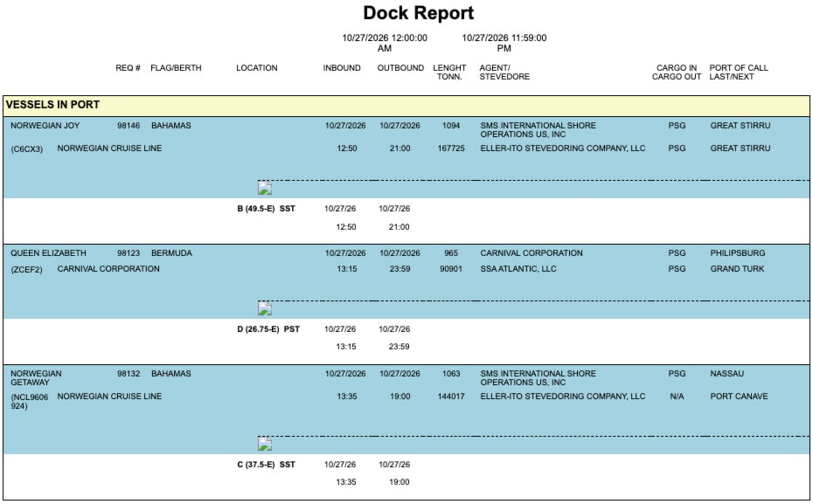Viewport: 813px width, 504px height.
Task: Click tonnage value 144017
Action: [451, 397]
